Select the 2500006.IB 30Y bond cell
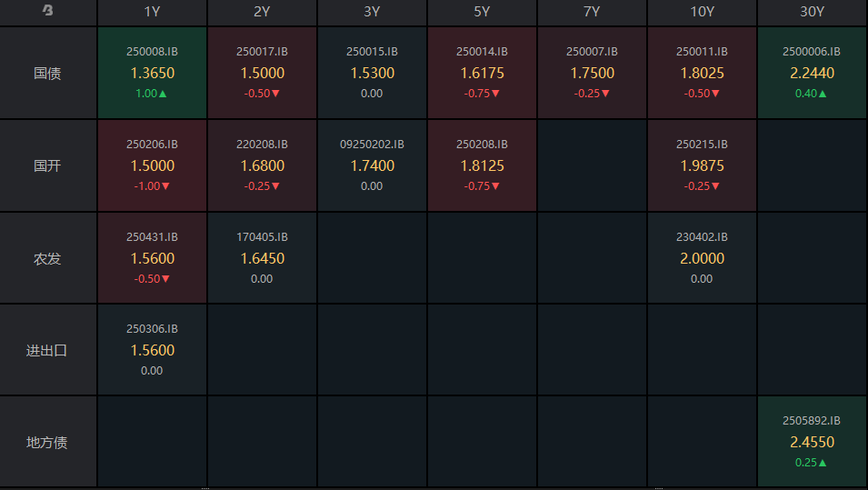Viewport: 868px width, 490px height. pos(812,73)
